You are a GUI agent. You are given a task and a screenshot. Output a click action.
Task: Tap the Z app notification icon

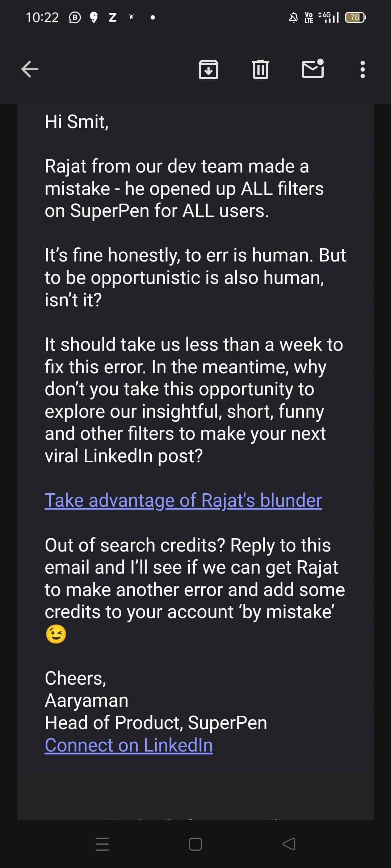click(x=113, y=17)
